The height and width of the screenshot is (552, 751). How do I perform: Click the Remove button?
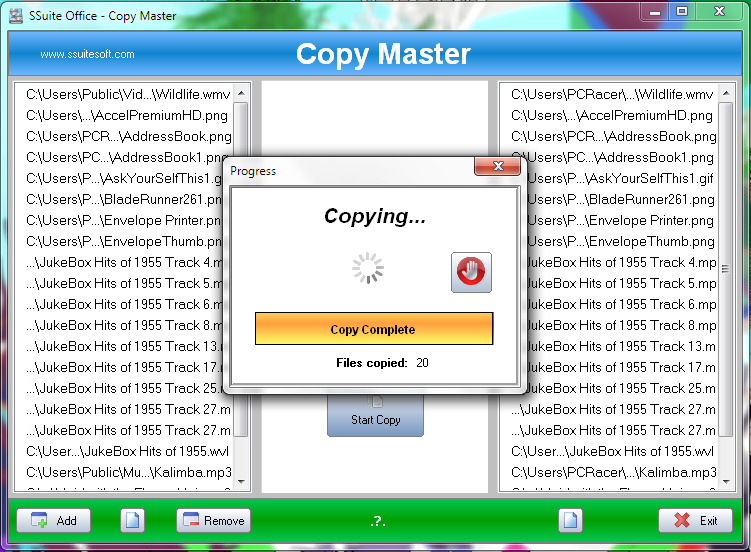pyautogui.click(x=214, y=520)
